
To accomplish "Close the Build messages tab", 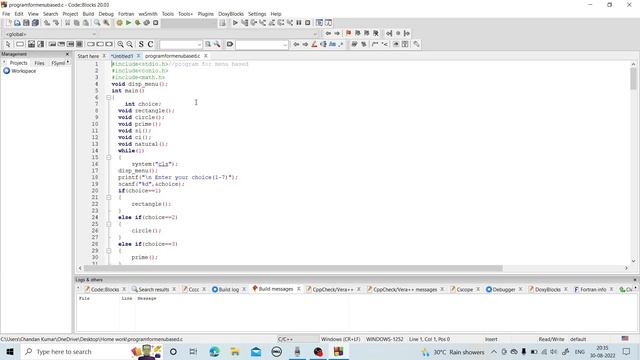I will point(299,289).
